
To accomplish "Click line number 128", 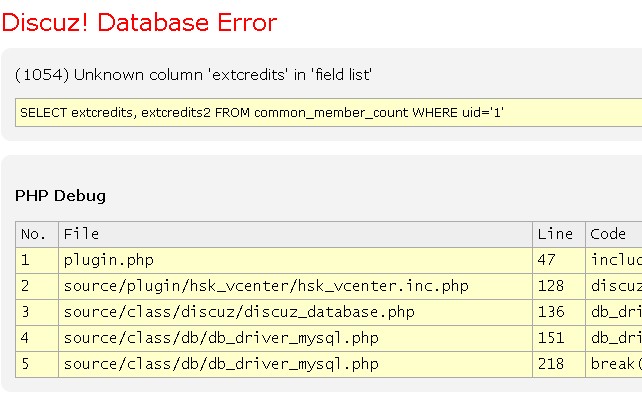I will [559, 286].
